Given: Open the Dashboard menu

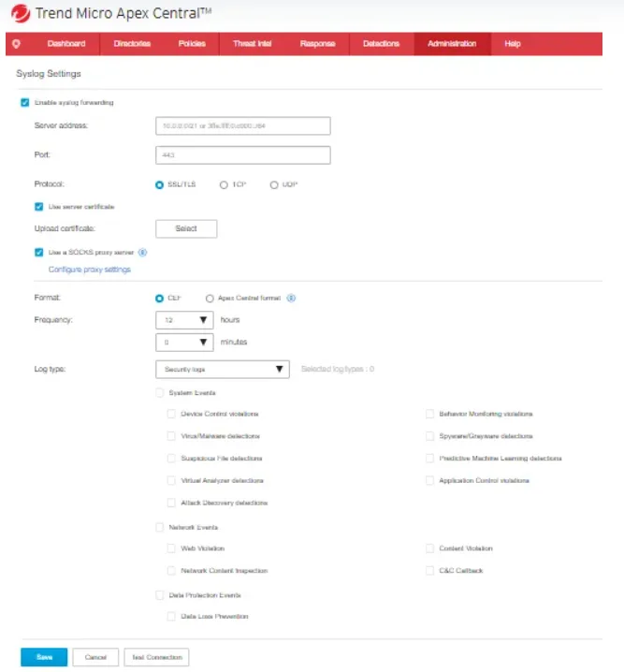Looking at the screenshot, I should (x=66, y=44).
